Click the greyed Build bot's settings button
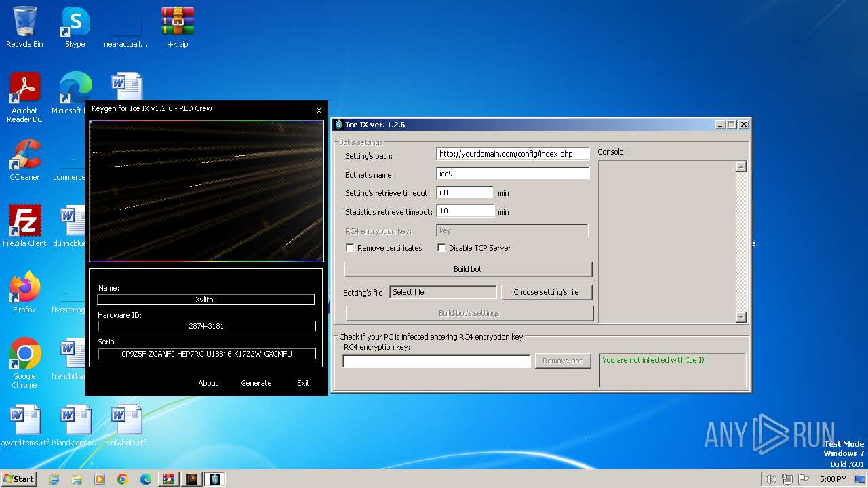The width and height of the screenshot is (868, 488). pos(469,313)
